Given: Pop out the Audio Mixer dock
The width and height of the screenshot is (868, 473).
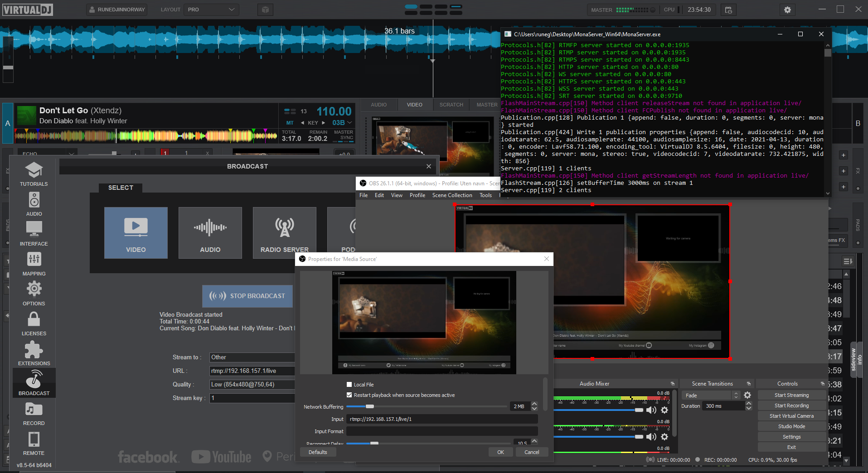Looking at the screenshot, I should pos(673,384).
